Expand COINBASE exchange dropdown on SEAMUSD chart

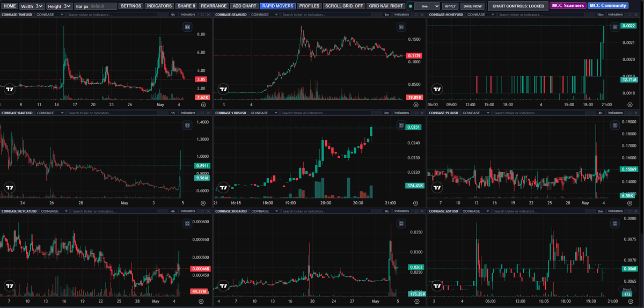point(264,14)
